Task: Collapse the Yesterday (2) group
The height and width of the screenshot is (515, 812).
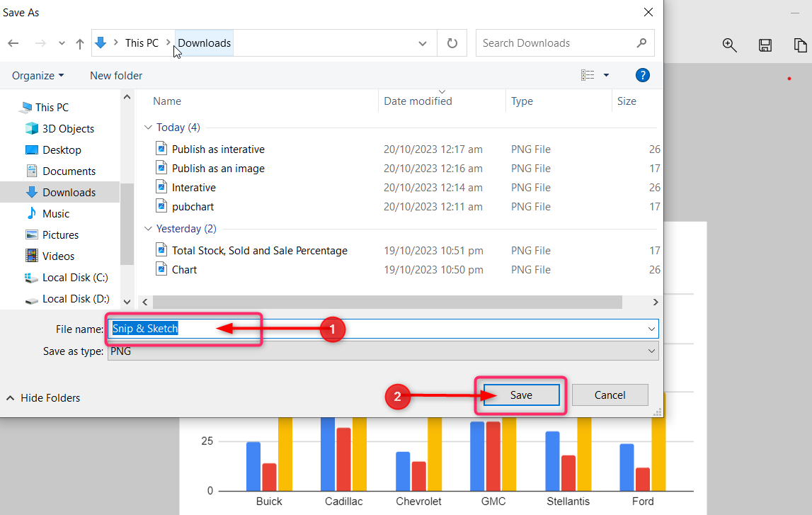Action: [148, 229]
